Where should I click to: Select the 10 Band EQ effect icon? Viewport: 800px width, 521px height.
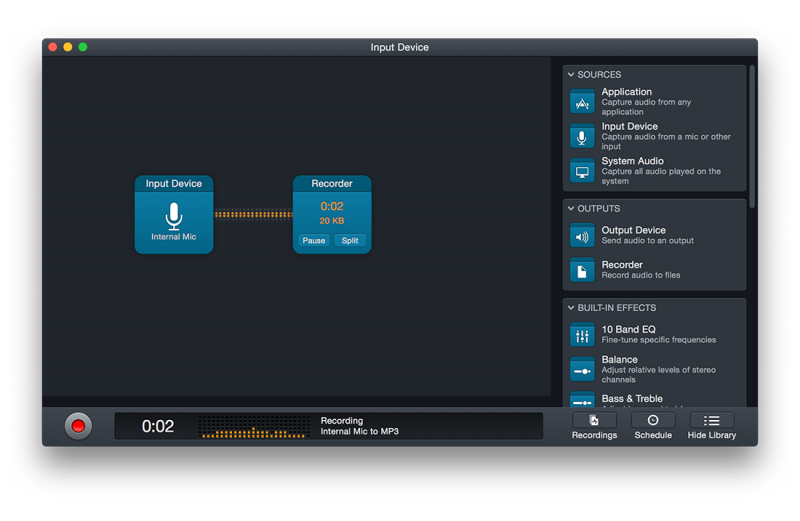pyautogui.click(x=582, y=335)
